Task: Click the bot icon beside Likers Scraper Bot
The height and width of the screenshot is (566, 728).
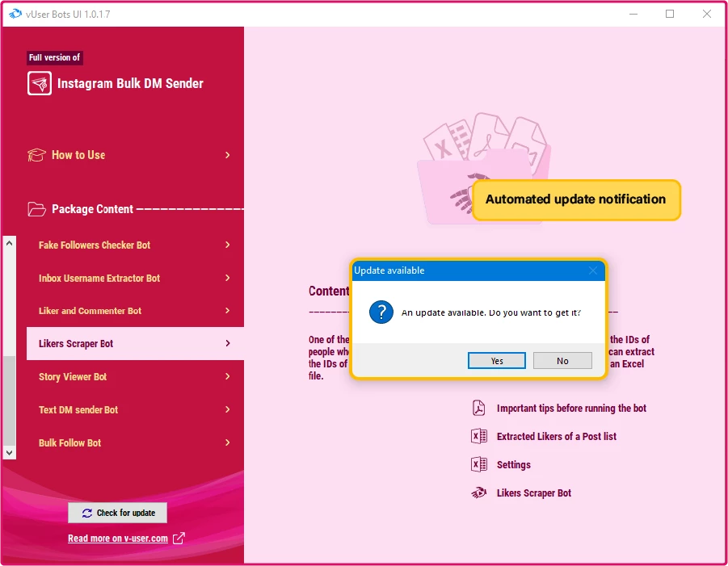Action: point(478,493)
